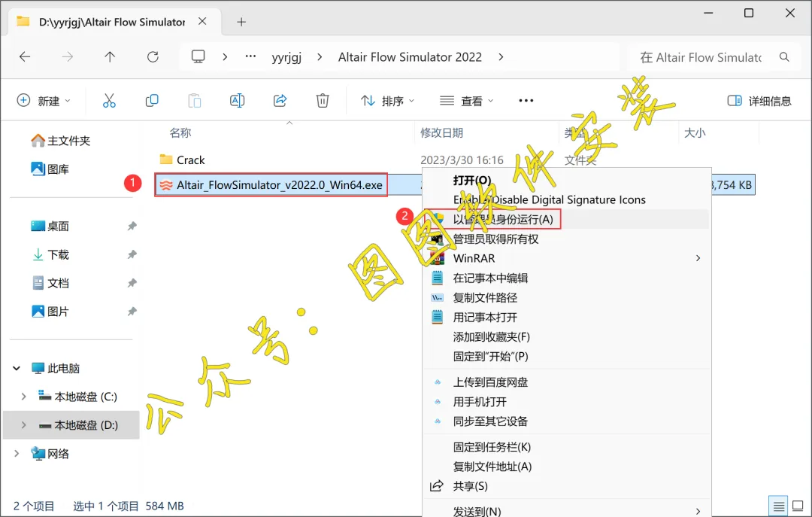The height and width of the screenshot is (517, 812).
Task: Collapse the 此电脑 tree node
Action: point(17,368)
